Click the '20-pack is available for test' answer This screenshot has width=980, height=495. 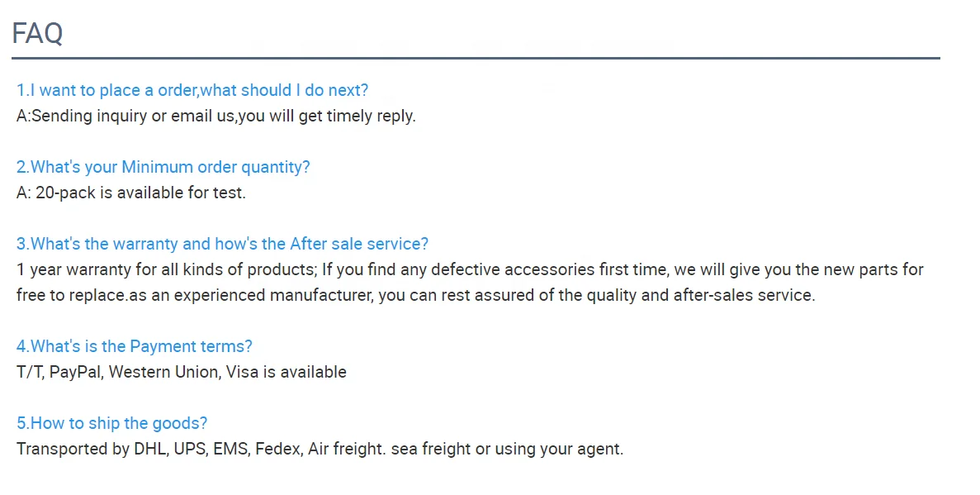tap(140, 193)
